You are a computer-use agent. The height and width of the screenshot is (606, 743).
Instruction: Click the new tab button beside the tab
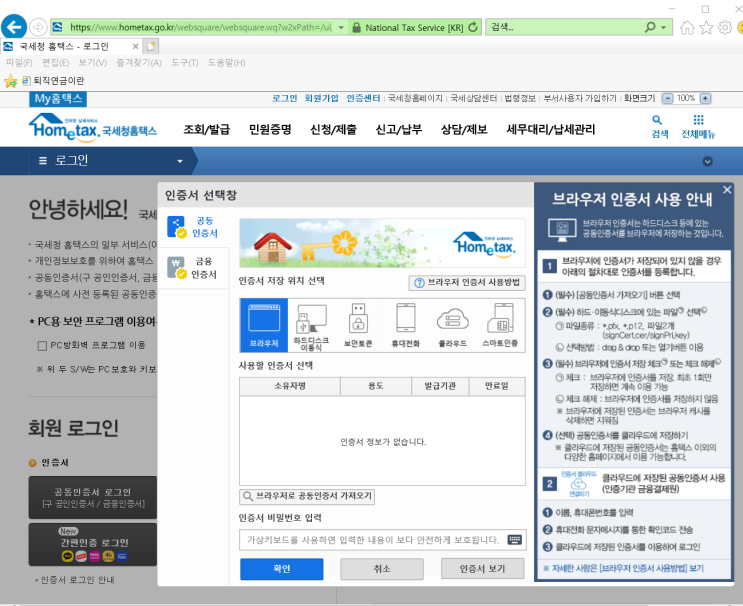click(151, 46)
